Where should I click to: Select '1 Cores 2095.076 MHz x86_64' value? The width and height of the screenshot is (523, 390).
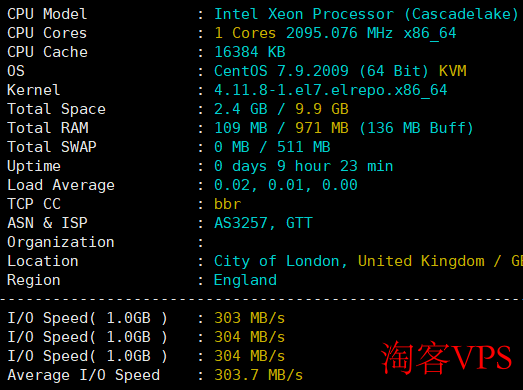tap(335, 33)
